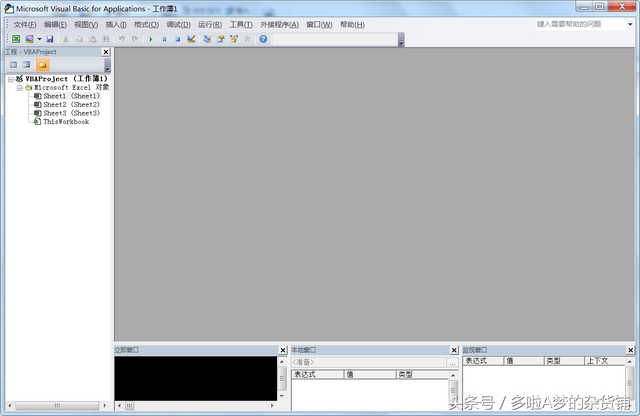Screen dimensions: 640x416
Task: Click the Insert UserForm icon
Action: pos(29,39)
